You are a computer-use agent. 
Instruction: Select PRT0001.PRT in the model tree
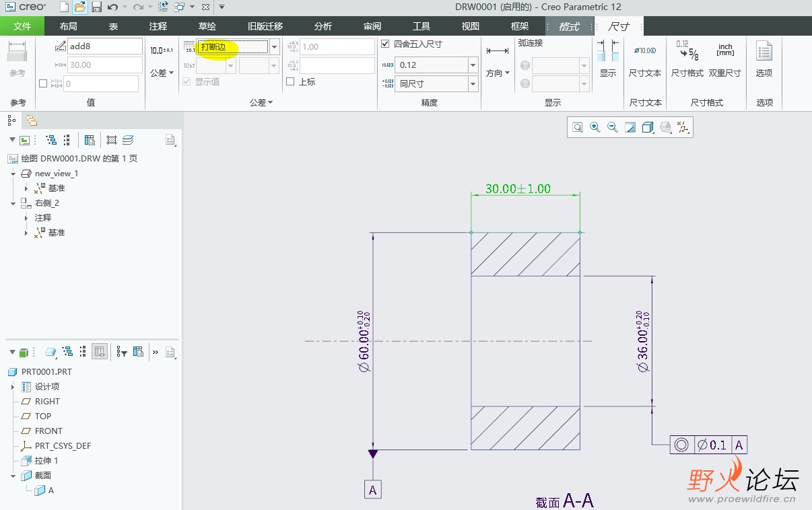click(40, 372)
